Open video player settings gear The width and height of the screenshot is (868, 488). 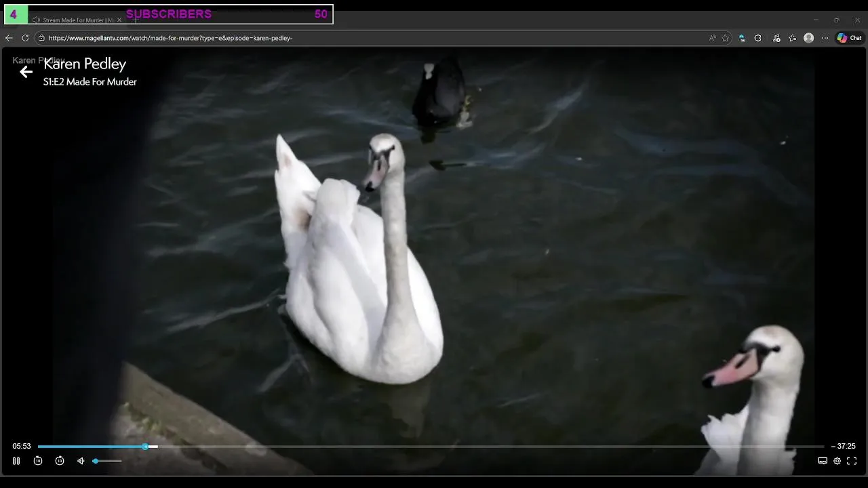click(837, 461)
